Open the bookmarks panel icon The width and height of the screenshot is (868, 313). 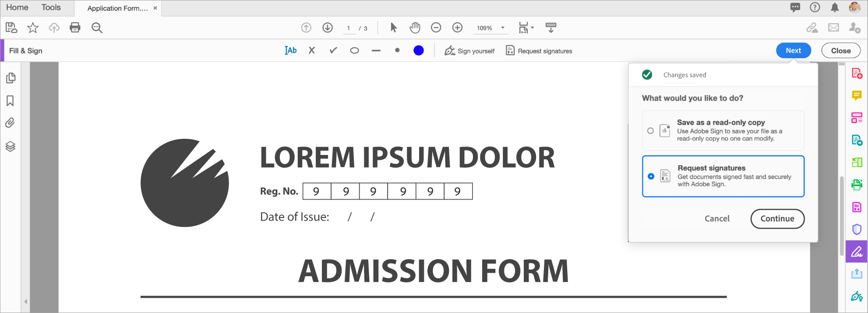click(10, 101)
